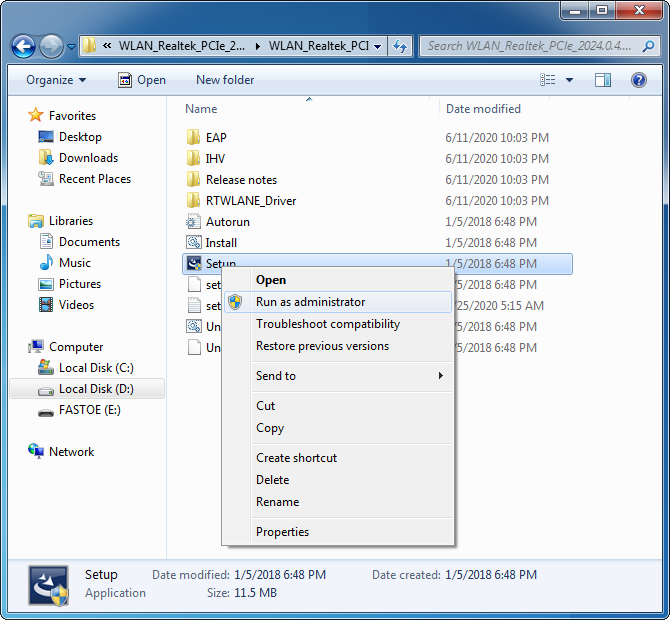Expand the breadcrumb separator arrow

(x=258, y=46)
